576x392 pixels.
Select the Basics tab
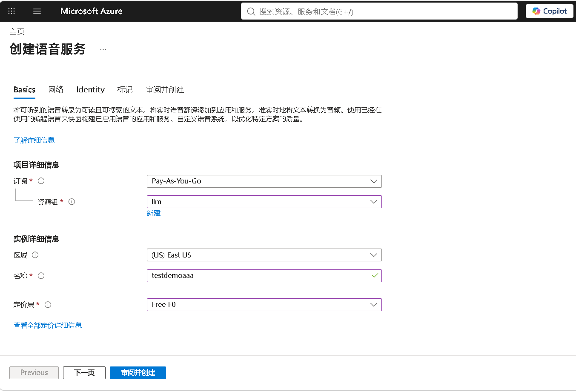(24, 90)
